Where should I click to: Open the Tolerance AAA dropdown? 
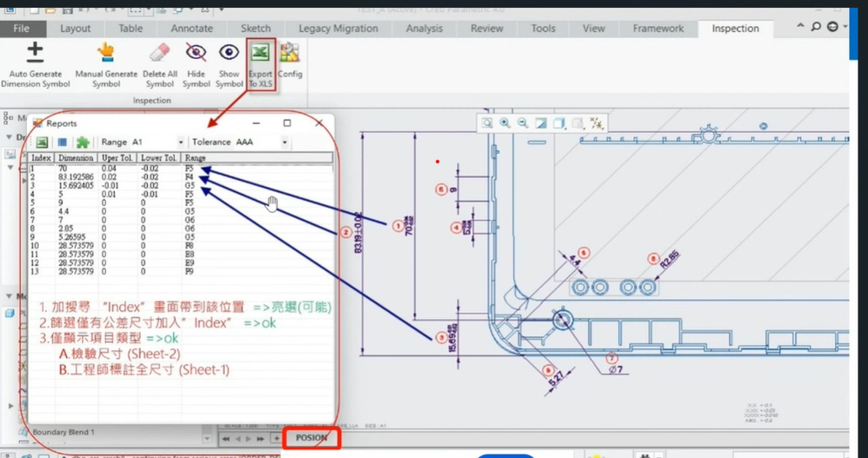pos(284,143)
